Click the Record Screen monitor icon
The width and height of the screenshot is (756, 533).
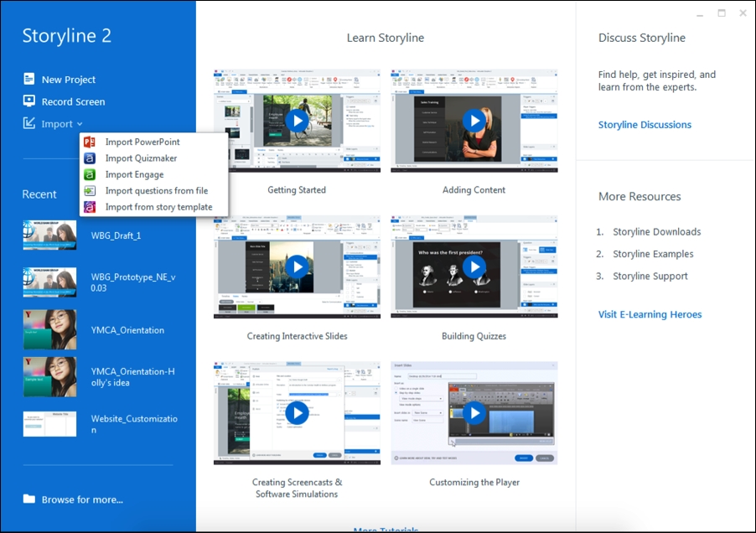29,101
